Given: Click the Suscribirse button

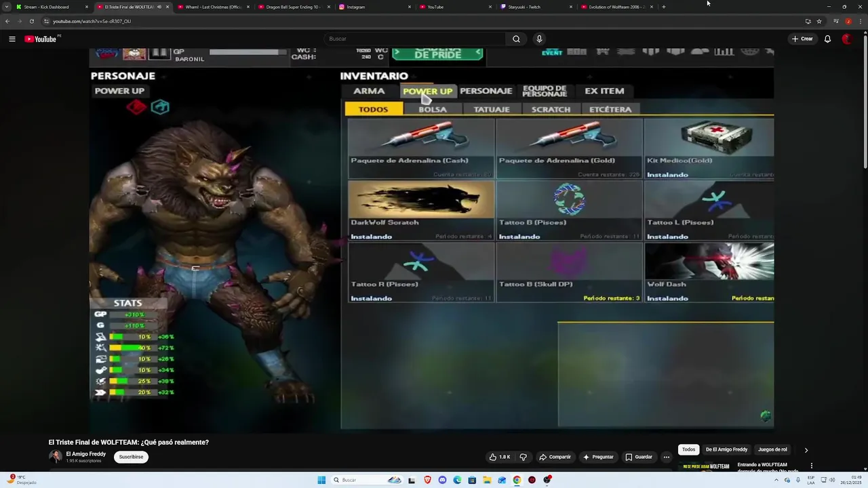Looking at the screenshot, I should pyautogui.click(x=131, y=457).
